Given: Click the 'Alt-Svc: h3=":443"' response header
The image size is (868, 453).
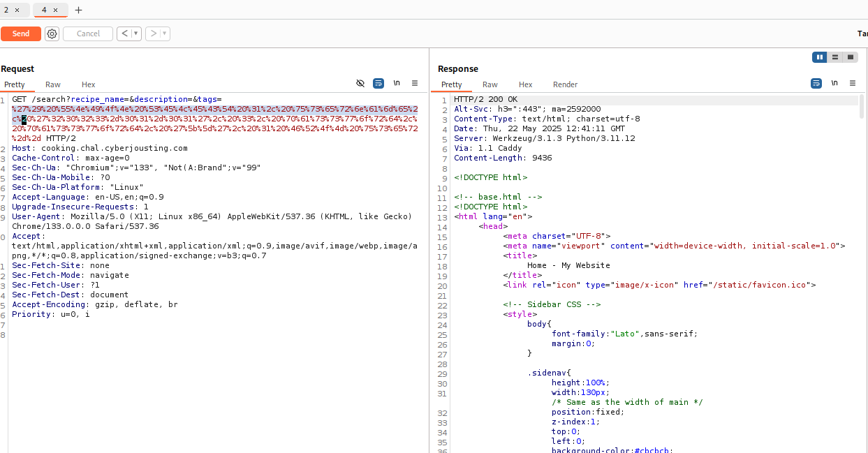Looking at the screenshot, I should [527, 110].
